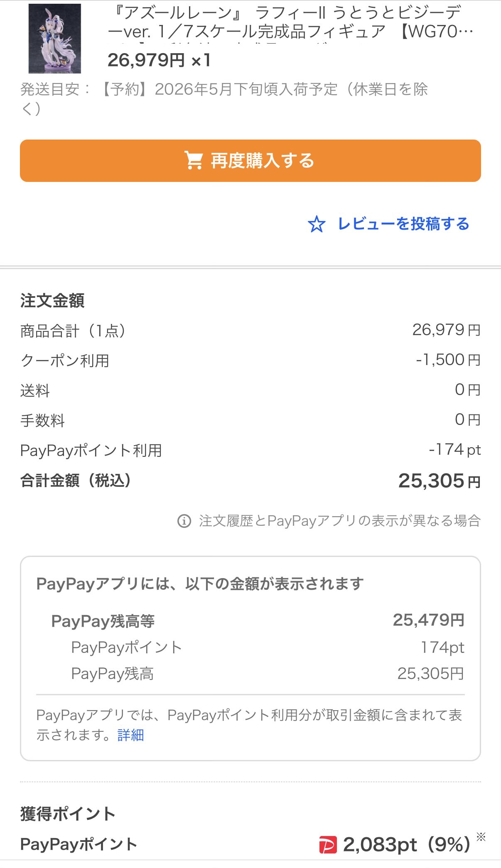501x868 pixels.
Task: Click the 26,979円 ×1 item price
Action: click(x=159, y=61)
